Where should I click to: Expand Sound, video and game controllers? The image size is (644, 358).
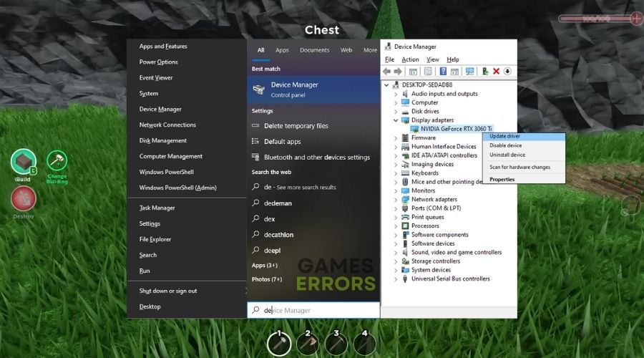[x=396, y=252]
